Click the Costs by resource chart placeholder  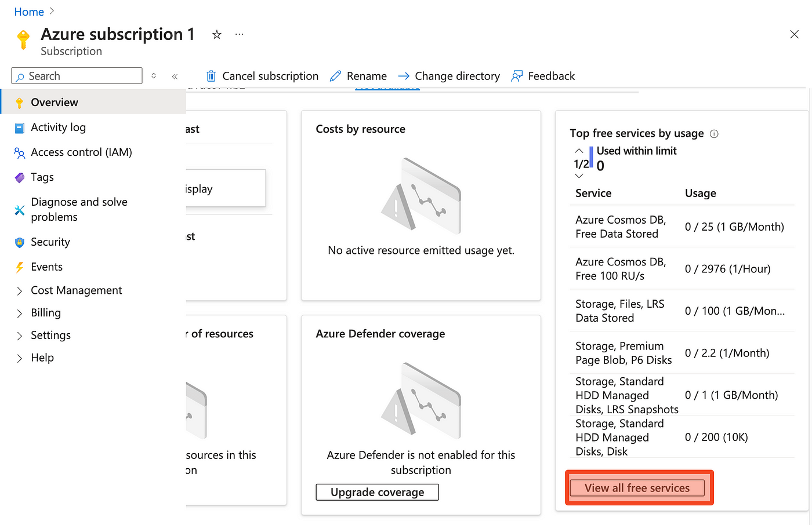(421, 195)
